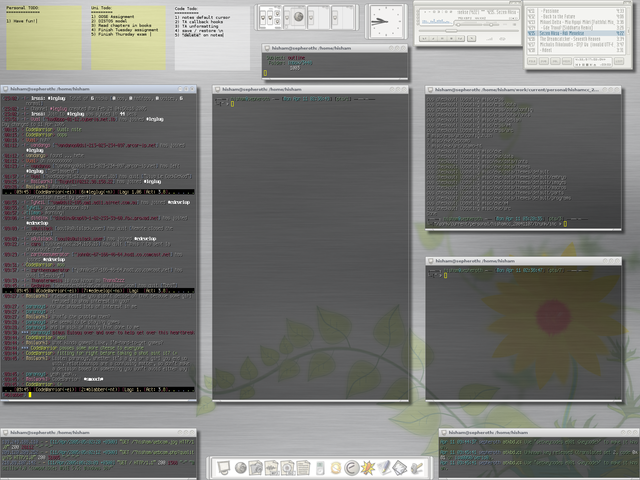Click the analog clock widget
Image resolution: width=640 pixels, height=480 pixels.
pos(385,20)
